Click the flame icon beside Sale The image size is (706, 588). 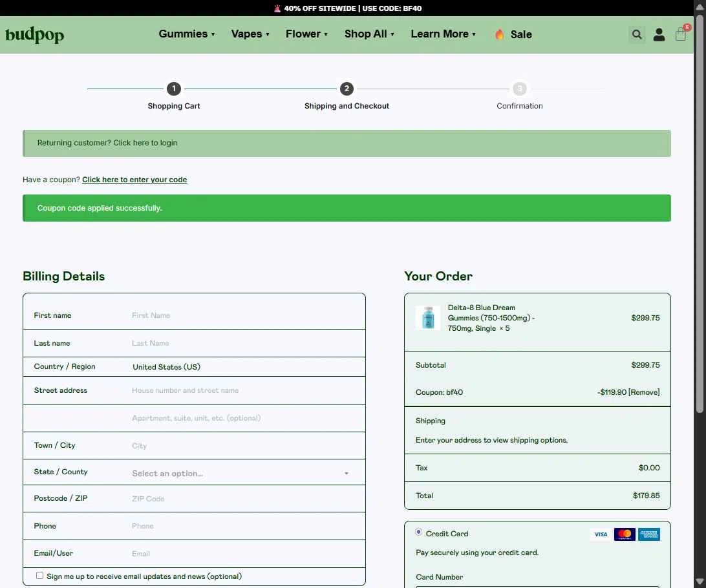click(499, 34)
